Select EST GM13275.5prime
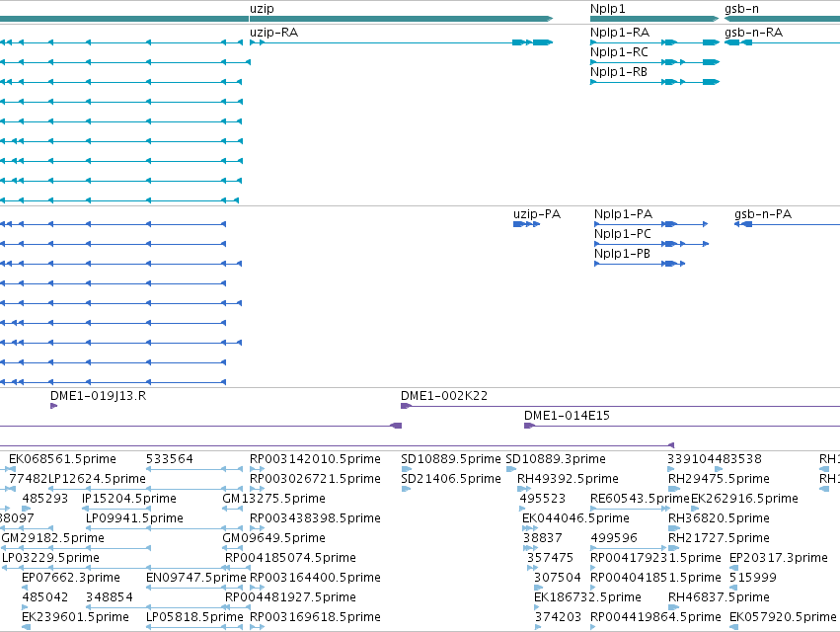 (273, 499)
